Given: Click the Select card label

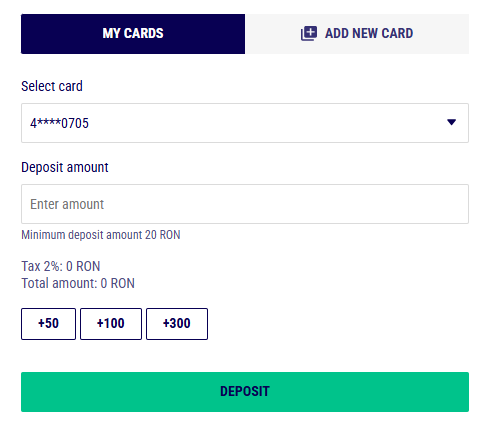Looking at the screenshot, I should (52, 86).
